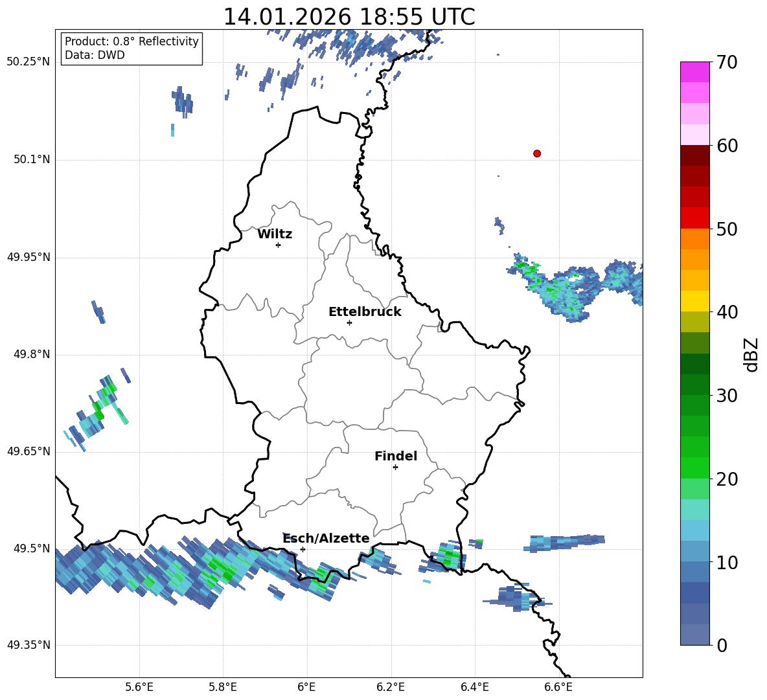Click the orange colorbar segment below 50
767x700 pixels.
pos(694,238)
